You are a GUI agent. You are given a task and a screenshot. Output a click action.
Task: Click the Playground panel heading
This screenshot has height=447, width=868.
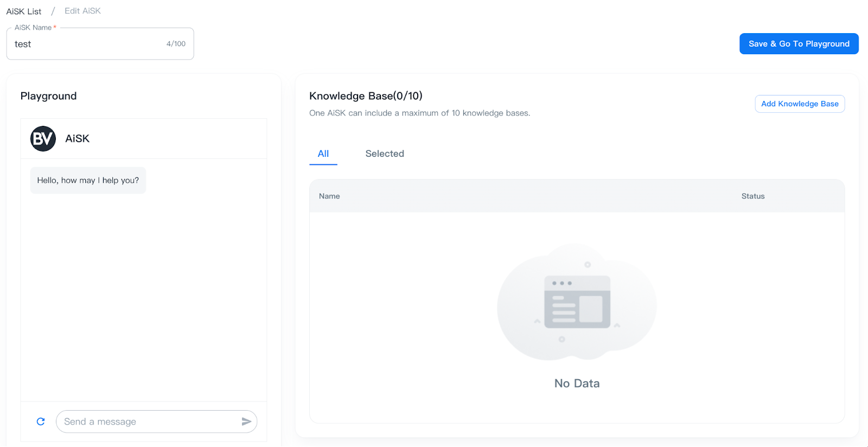point(49,96)
